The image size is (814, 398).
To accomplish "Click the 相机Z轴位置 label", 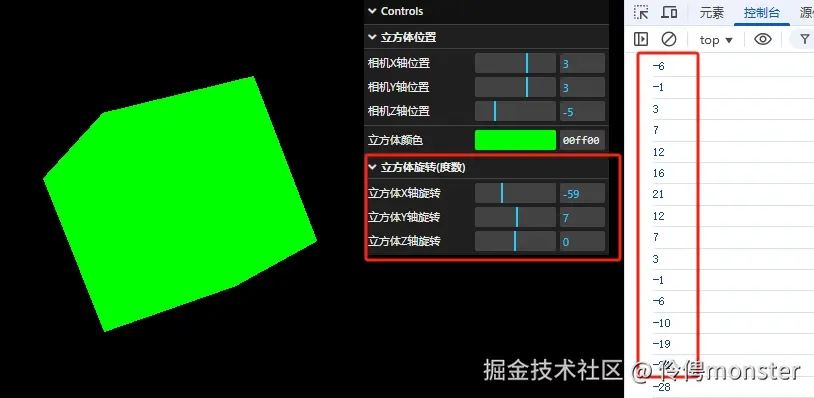I will point(399,111).
